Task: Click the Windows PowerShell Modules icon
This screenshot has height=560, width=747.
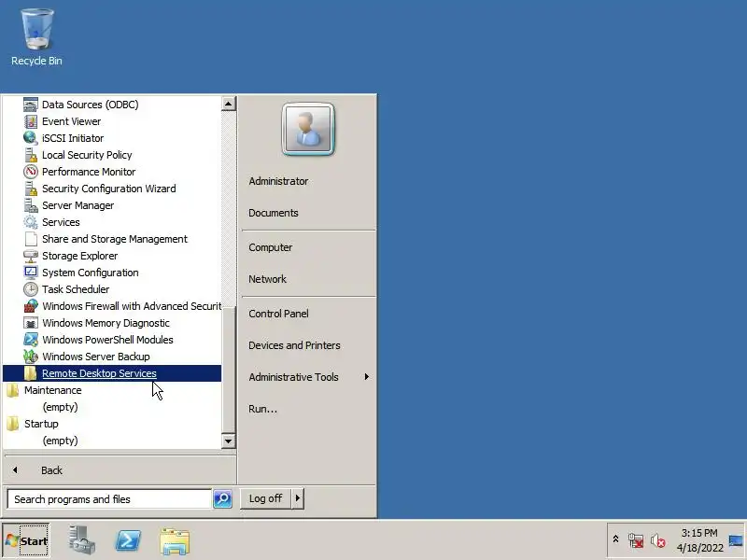Action: [31, 340]
